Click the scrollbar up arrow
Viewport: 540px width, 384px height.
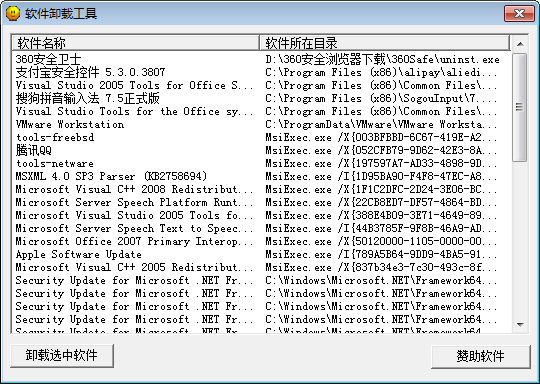(x=520, y=44)
